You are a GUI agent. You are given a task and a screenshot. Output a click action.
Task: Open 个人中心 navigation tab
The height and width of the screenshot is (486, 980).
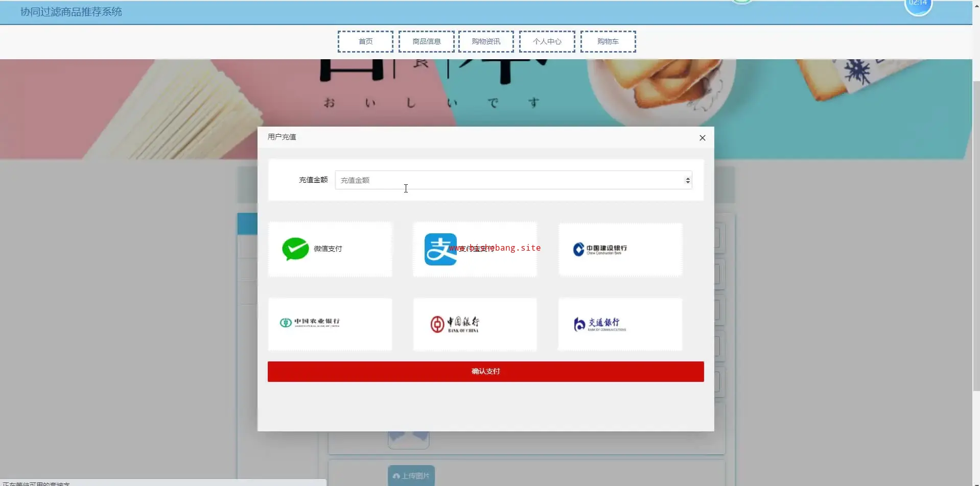[547, 41]
